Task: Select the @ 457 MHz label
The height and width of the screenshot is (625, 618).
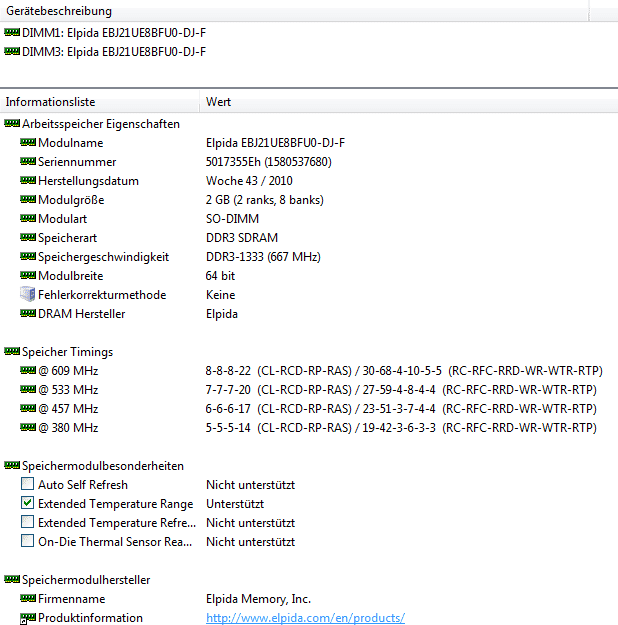Action: tap(68, 409)
